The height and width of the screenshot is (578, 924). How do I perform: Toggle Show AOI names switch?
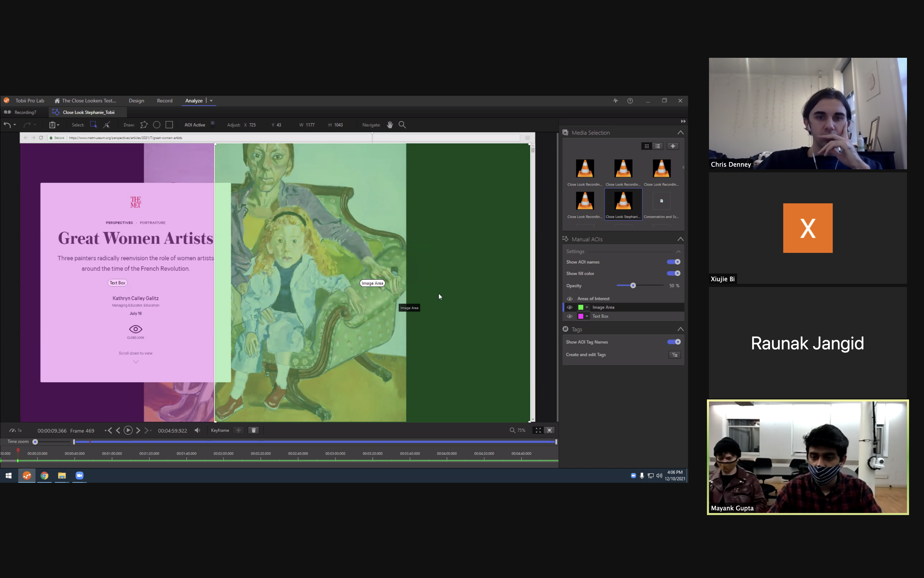(673, 262)
